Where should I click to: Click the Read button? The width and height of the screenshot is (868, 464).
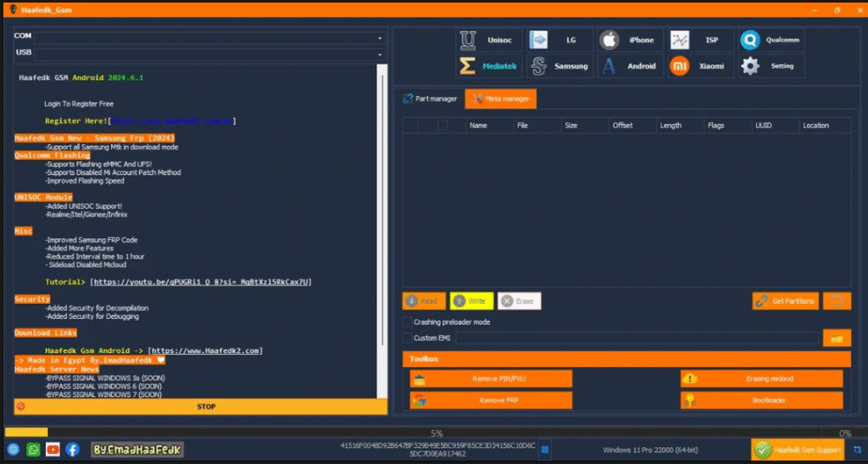(424, 301)
